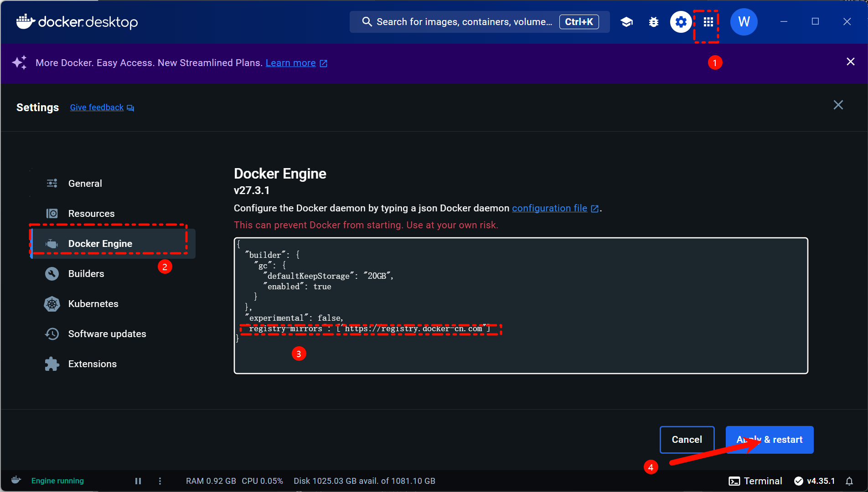Minimize the Docker Desktop window

tap(784, 21)
